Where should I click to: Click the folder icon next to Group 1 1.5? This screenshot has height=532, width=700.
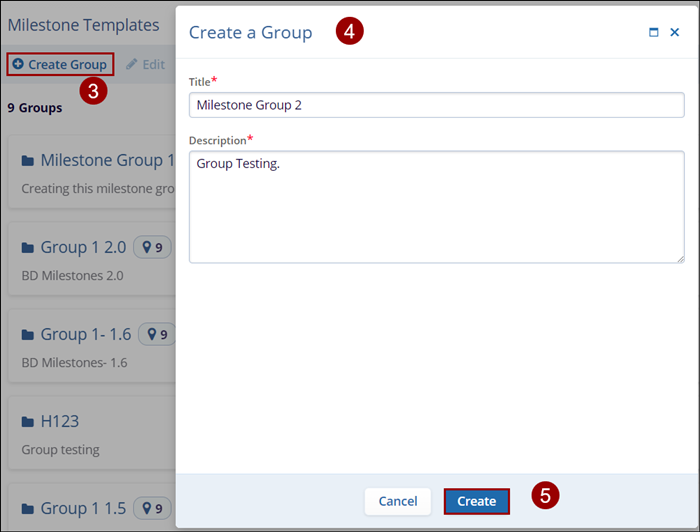click(27, 509)
